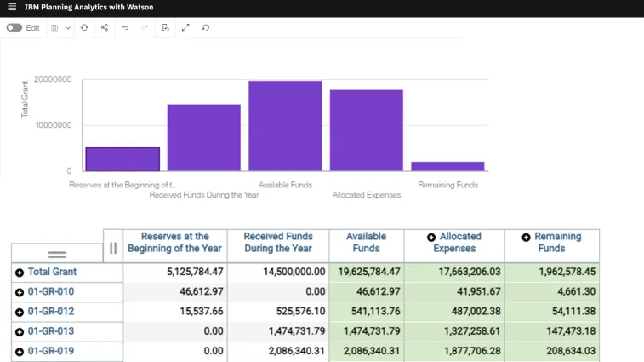Click the tallest Available Funds bar
The width and height of the screenshot is (644, 362).
284,126
